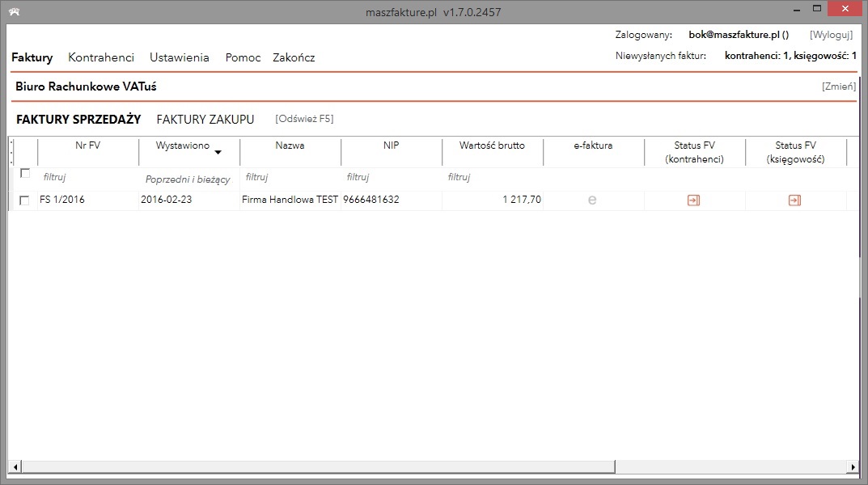The height and width of the screenshot is (485, 868).
Task: Maximize the maszfakture.pl window
Action: (817, 8)
